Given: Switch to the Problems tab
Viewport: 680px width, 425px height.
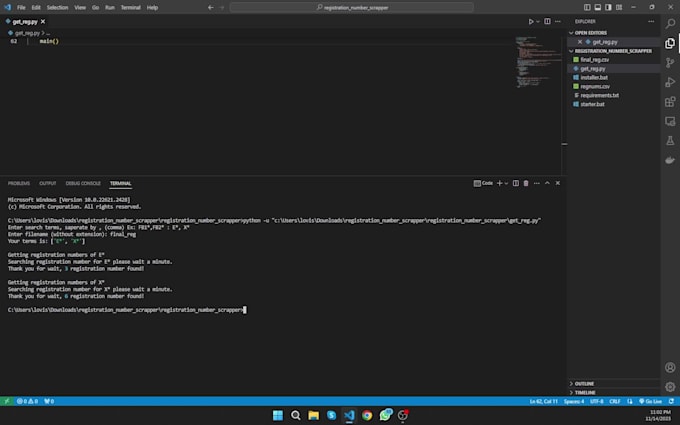Looking at the screenshot, I should pyautogui.click(x=19, y=183).
